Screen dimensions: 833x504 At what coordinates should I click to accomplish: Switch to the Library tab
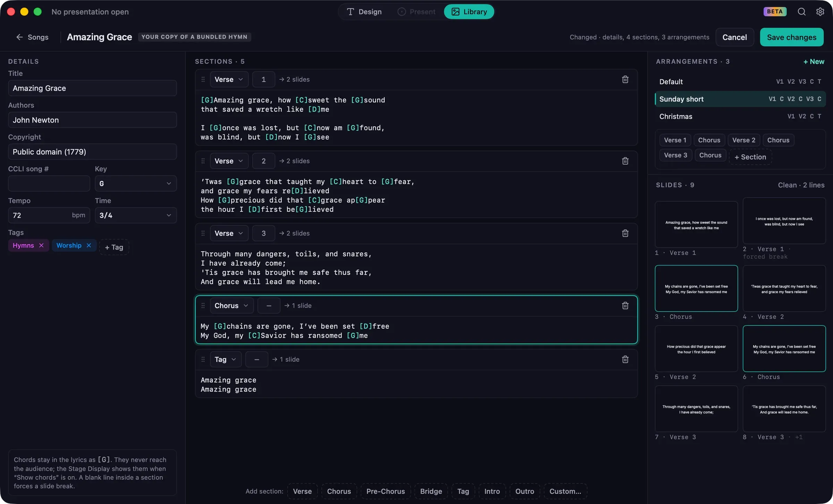pos(469,12)
